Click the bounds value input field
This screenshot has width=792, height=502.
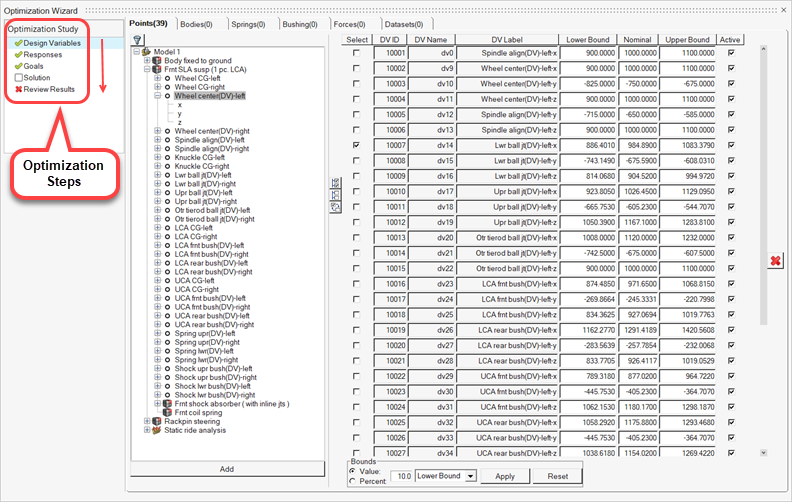tap(399, 477)
